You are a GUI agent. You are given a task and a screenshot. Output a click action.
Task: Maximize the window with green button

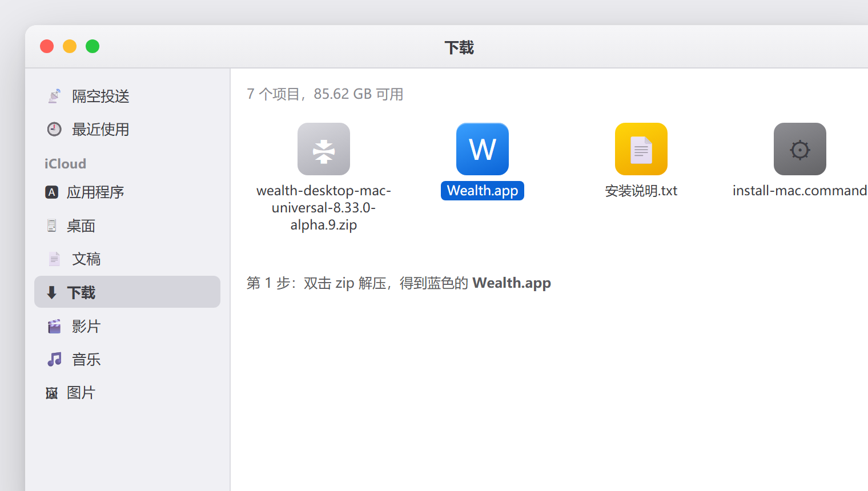(x=93, y=46)
